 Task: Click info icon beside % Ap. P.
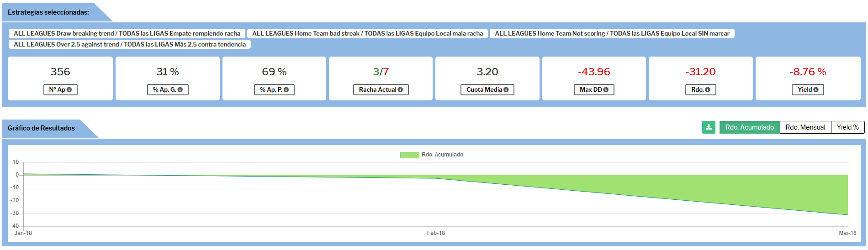tap(286, 90)
